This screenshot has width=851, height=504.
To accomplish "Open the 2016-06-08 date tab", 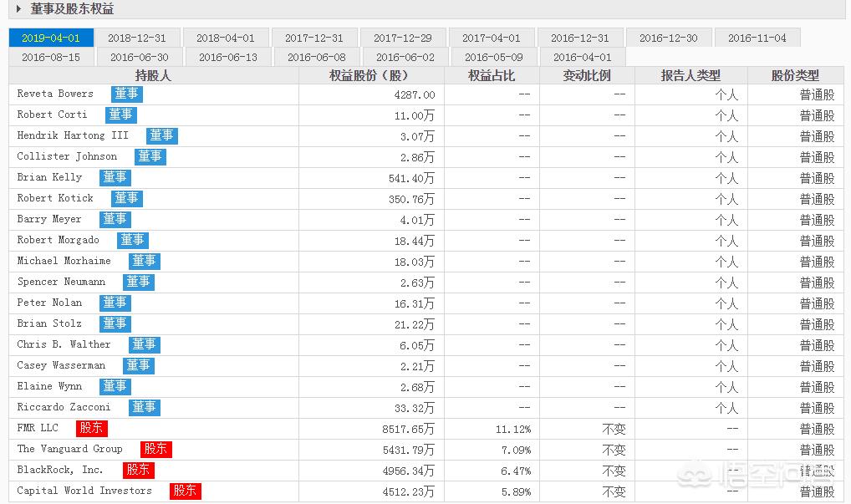I will [317, 57].
